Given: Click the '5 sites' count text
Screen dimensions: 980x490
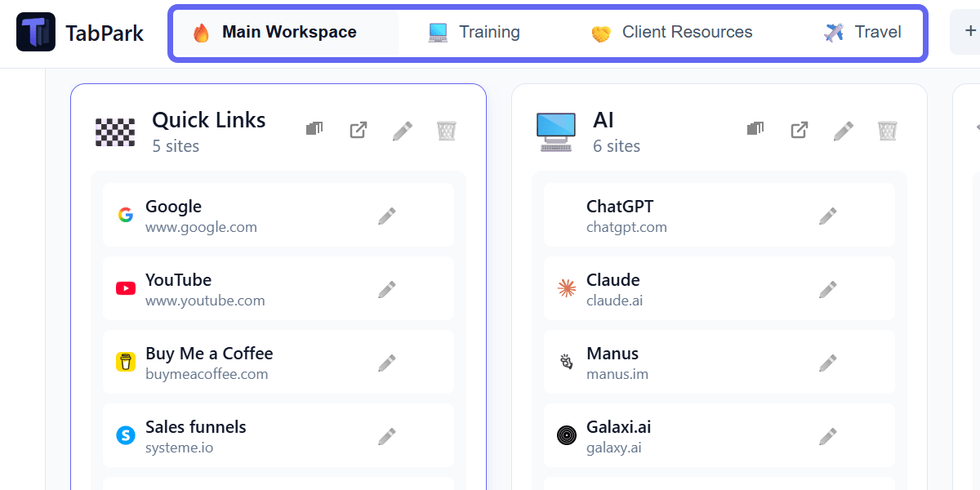Looking at the screenshot, I should (176, 146).
